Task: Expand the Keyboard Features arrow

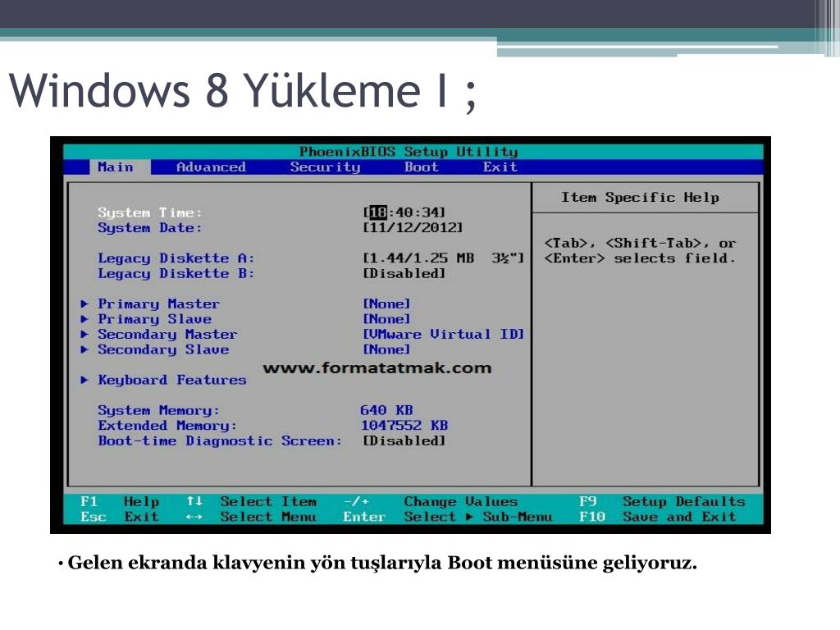Action: point(84,380)
